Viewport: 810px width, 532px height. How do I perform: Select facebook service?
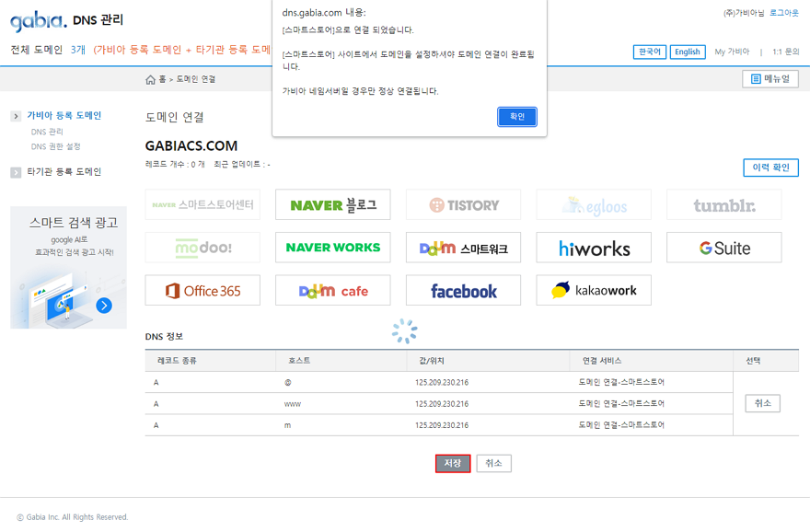[x=463, y=290]
